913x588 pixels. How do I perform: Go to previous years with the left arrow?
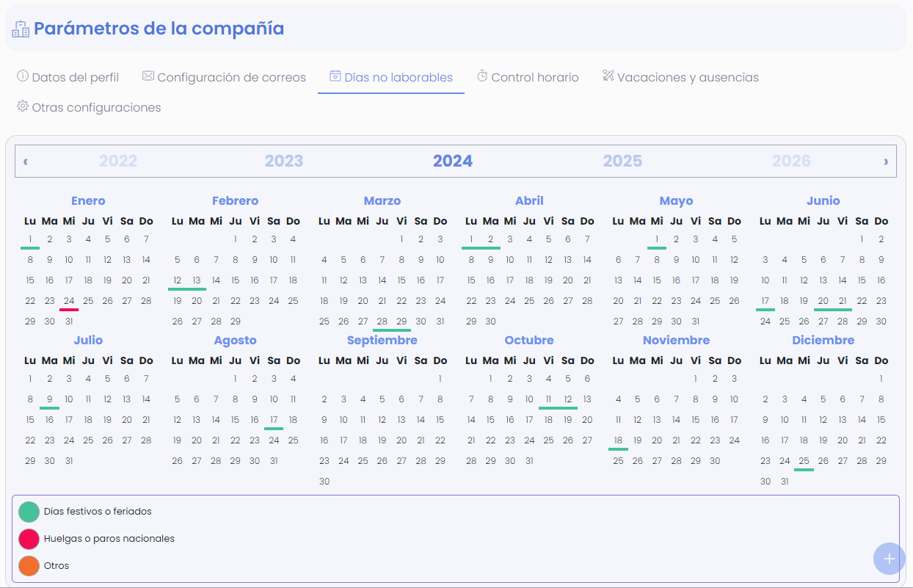click(25, 161)
